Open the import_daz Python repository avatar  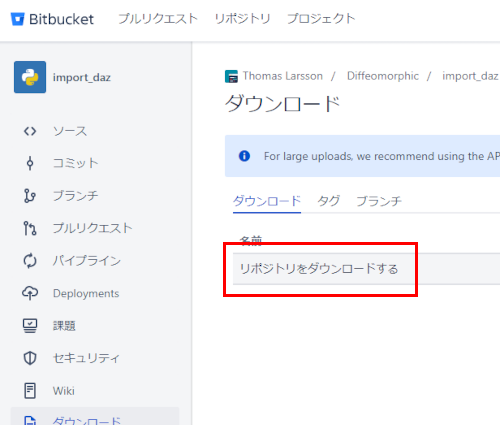tap(30, 77)
